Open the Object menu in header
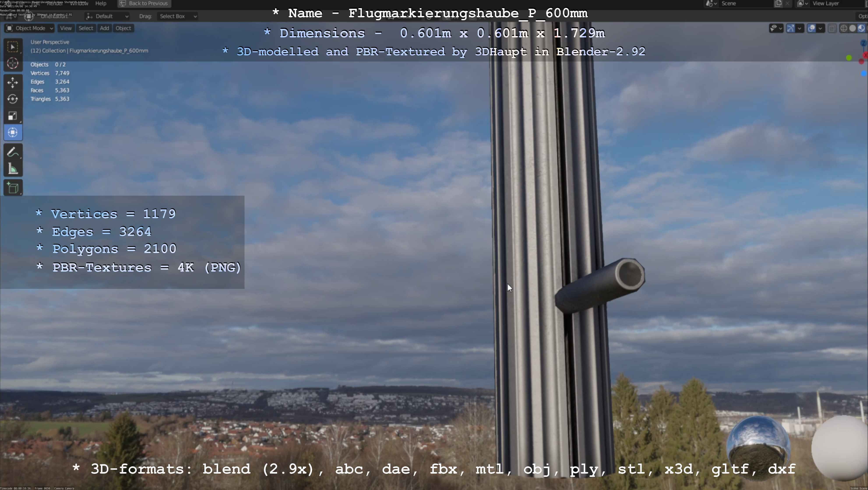This screenshot has width=868, height=490. [x=123, y=28]
